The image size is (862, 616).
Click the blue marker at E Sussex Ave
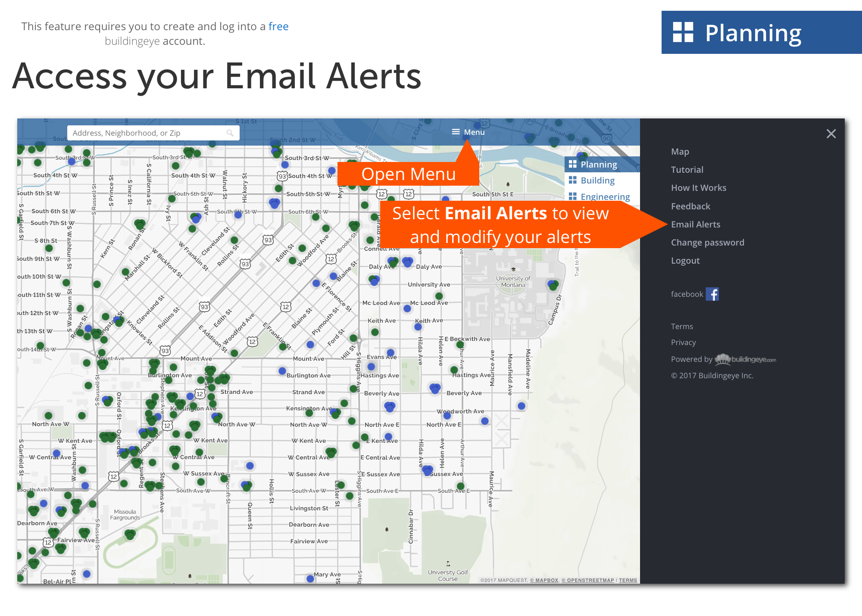427,470
